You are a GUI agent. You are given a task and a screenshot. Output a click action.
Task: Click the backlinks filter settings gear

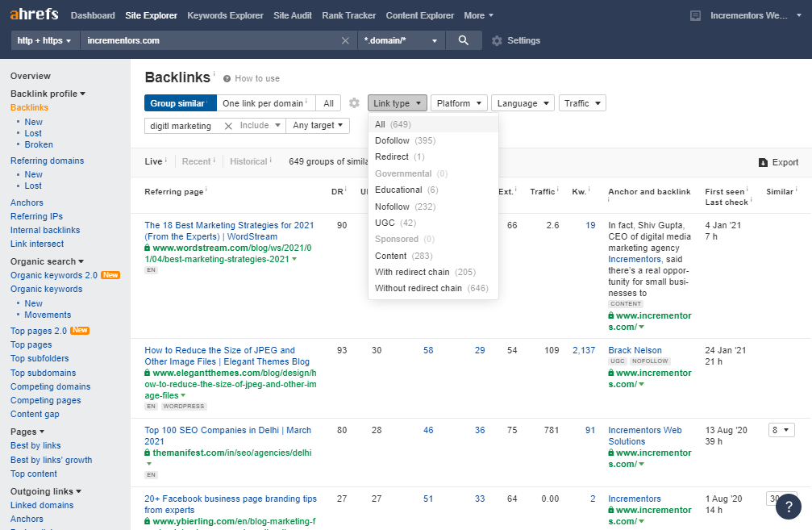(354, 103)
